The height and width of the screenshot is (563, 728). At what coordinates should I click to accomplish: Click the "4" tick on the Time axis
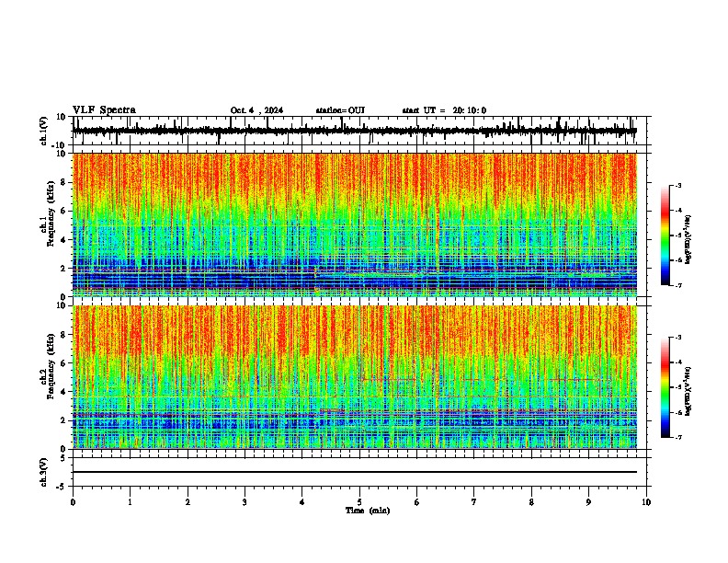[x=302, y=502]
